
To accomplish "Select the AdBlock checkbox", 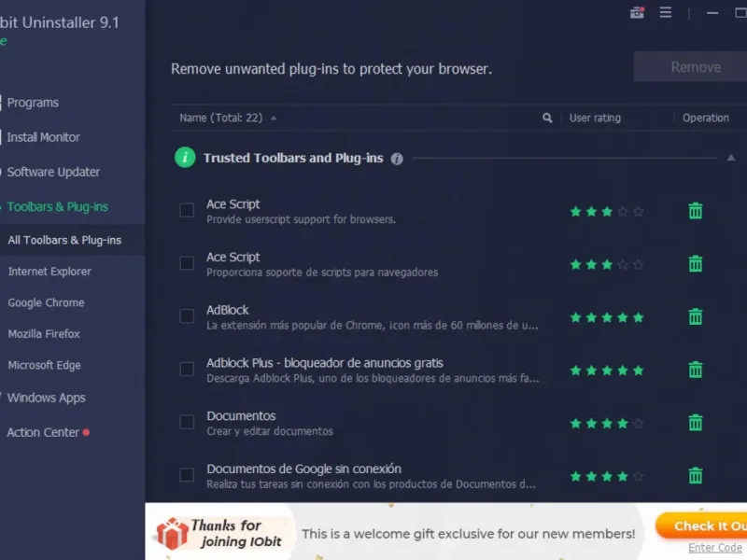I will point(187,315).
